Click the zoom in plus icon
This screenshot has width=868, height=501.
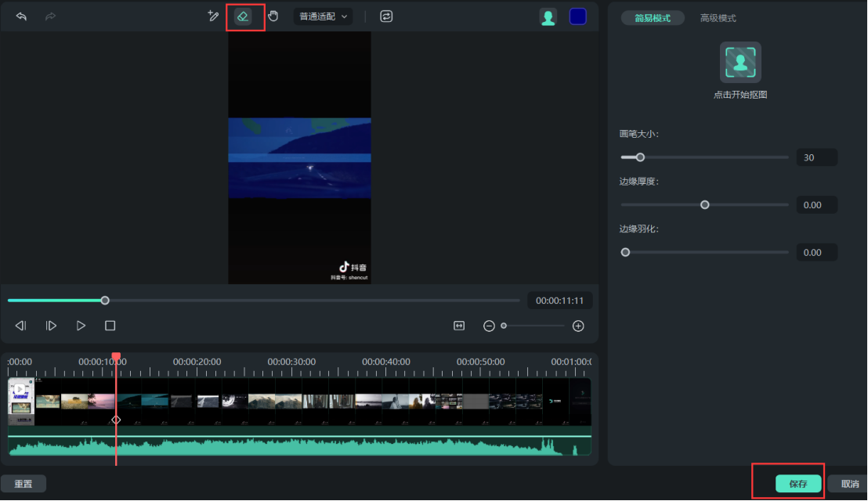pos(578,326)
